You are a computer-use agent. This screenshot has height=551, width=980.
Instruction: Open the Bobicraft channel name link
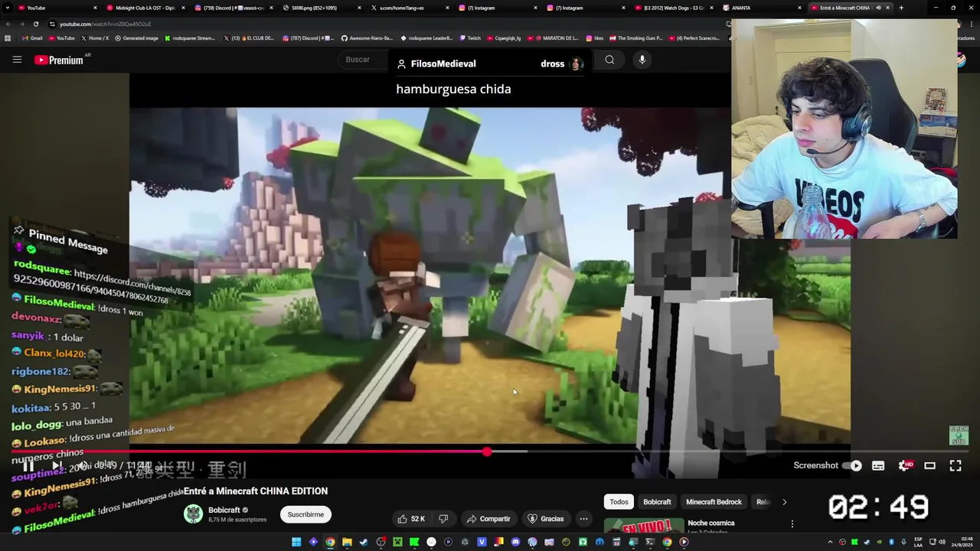coord(224,510)
